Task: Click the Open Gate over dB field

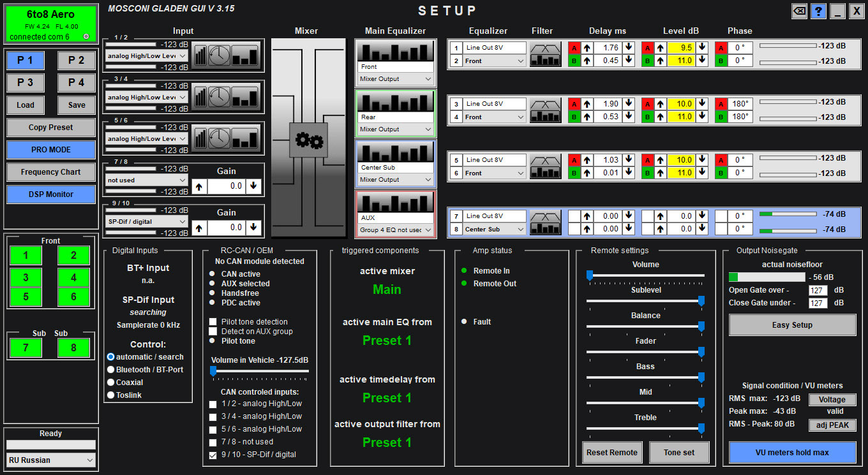Action: coord(818,291)
